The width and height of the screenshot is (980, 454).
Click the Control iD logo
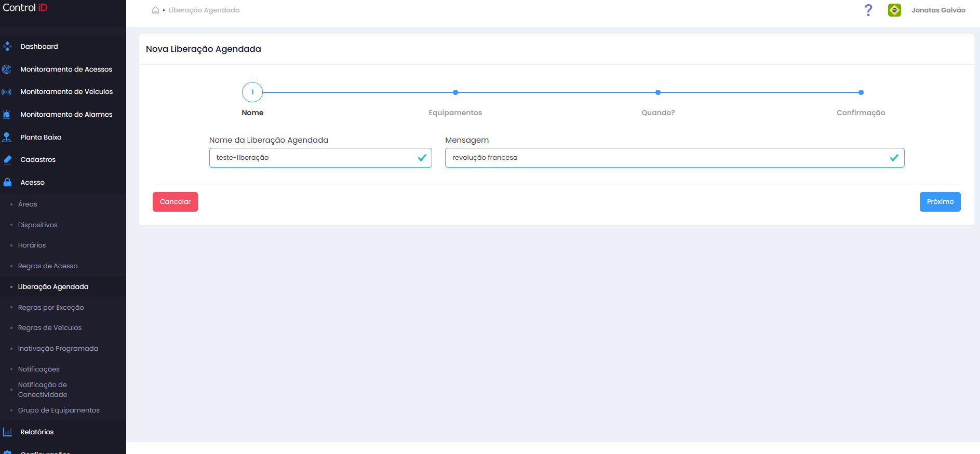pos(25,7)
